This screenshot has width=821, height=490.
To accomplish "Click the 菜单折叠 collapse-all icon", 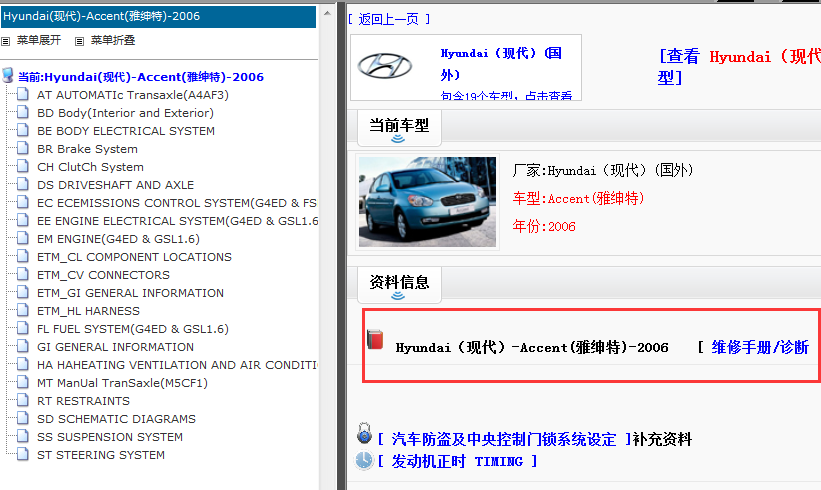I will point(80,41).
